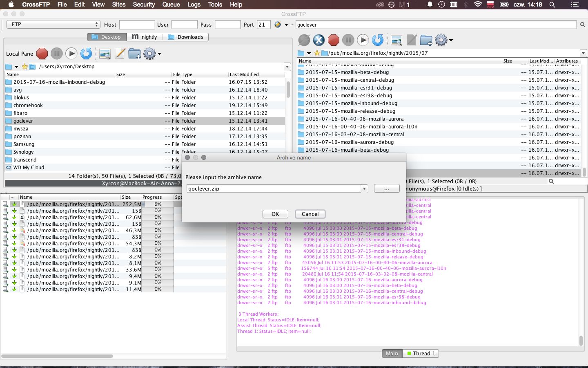Click the search magnifier beside the goclever field
The height and width of the screenshot is (368, 588).
click(x=583, y=25)
